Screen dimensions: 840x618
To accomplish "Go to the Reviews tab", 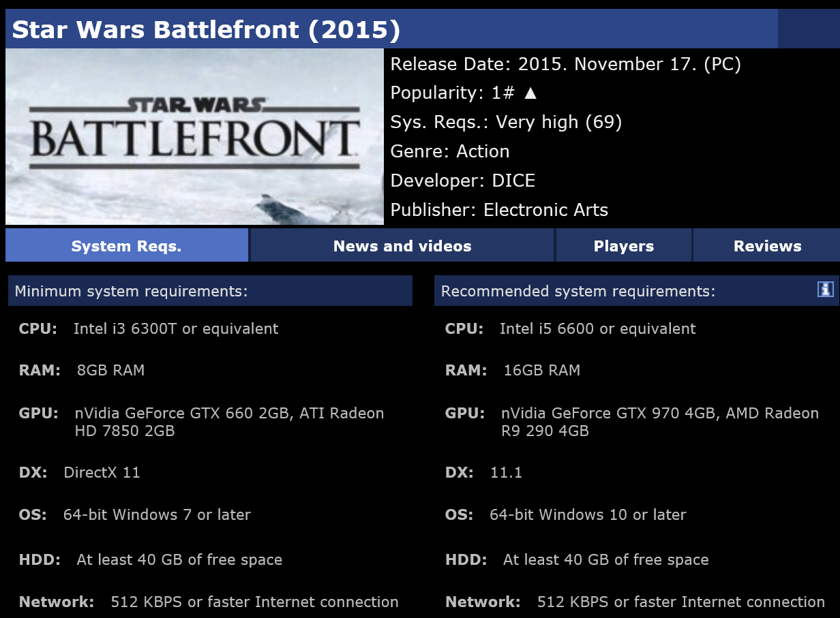I will (767, 246).
